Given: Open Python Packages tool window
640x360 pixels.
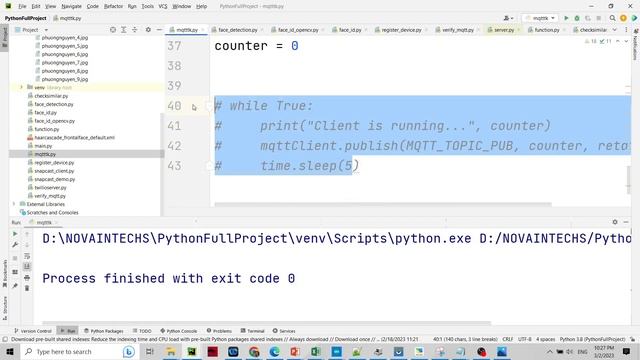Looking at the screenshot, I should point(104,331).
